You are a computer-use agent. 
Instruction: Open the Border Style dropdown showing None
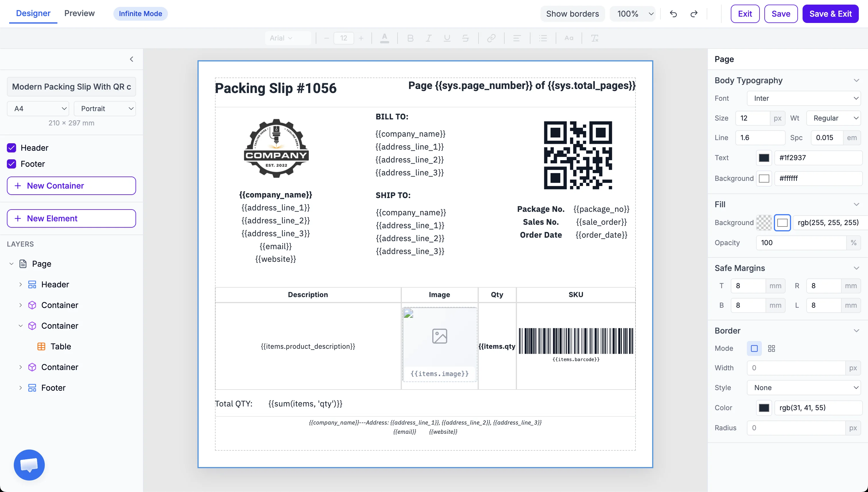coord(804,388)
